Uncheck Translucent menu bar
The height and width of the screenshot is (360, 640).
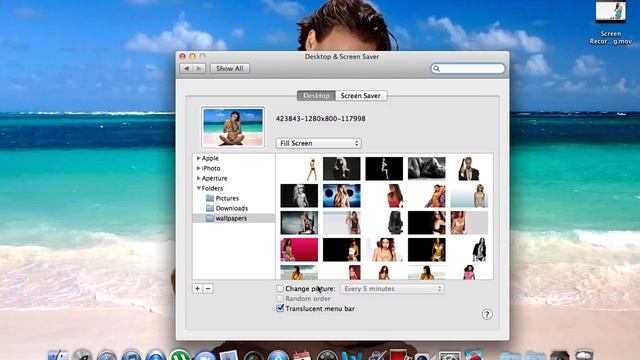coord(280,309)
